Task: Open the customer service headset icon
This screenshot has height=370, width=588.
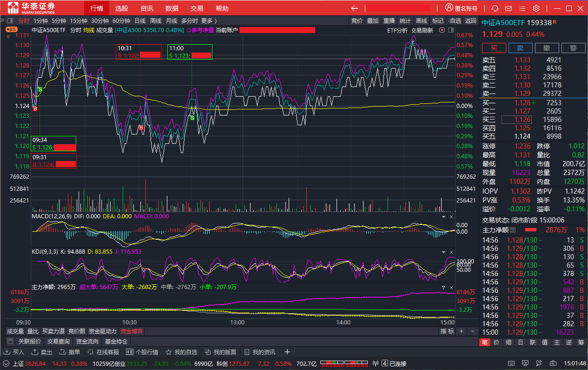Action: pos(495,8)
